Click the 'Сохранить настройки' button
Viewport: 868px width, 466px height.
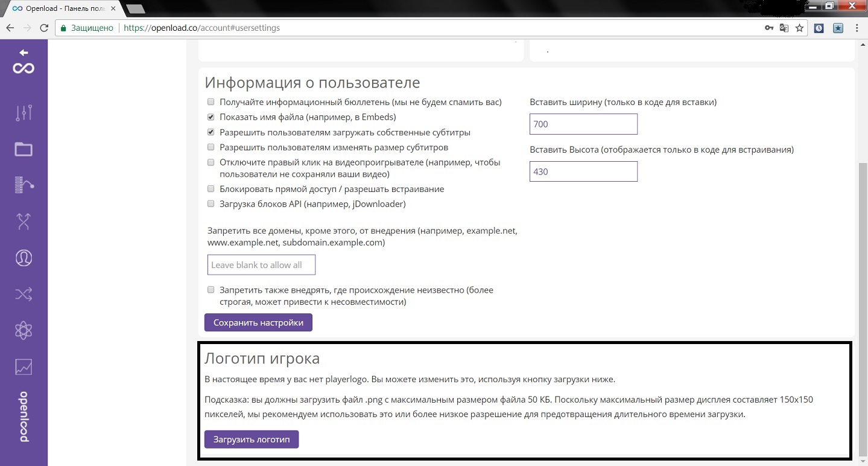coord(258,322)
